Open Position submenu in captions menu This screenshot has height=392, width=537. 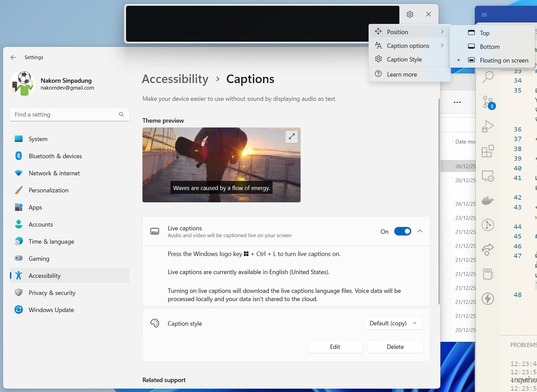tap(410, 32)
